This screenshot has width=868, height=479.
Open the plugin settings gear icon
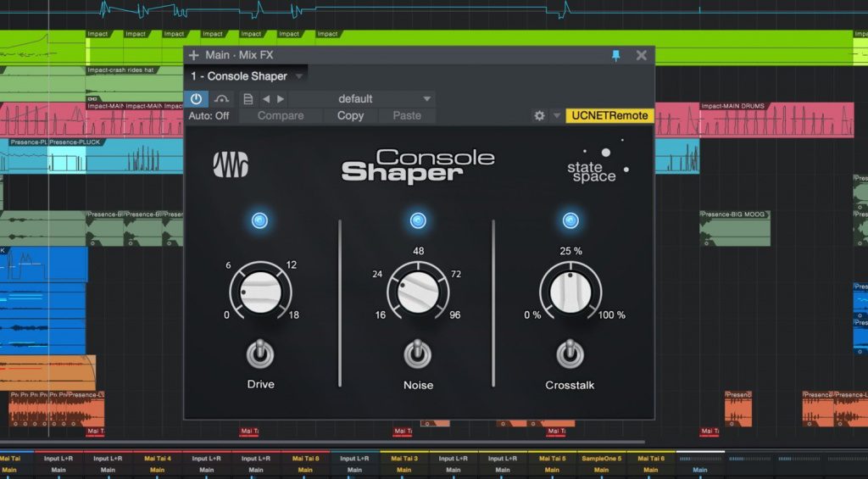coord(539,116)
